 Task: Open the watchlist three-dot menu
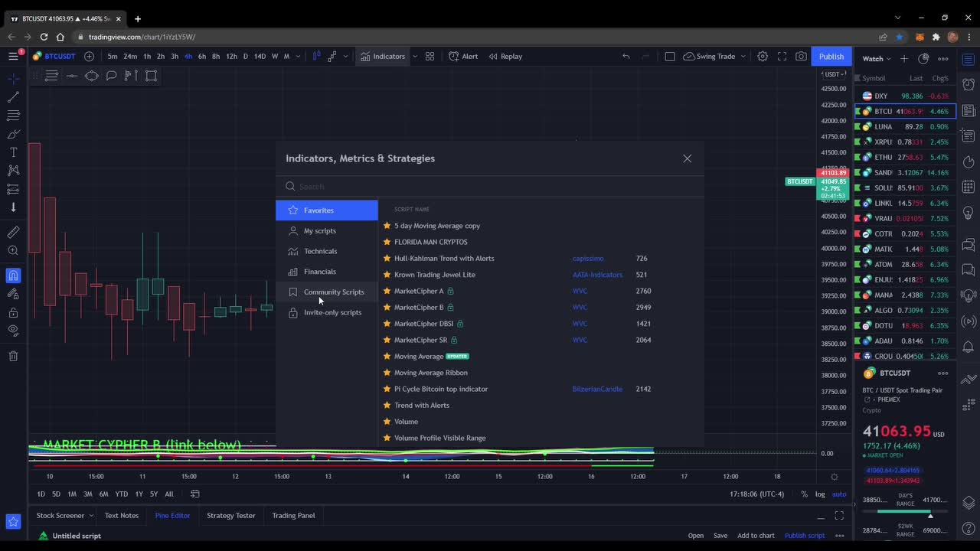[943, 58]
